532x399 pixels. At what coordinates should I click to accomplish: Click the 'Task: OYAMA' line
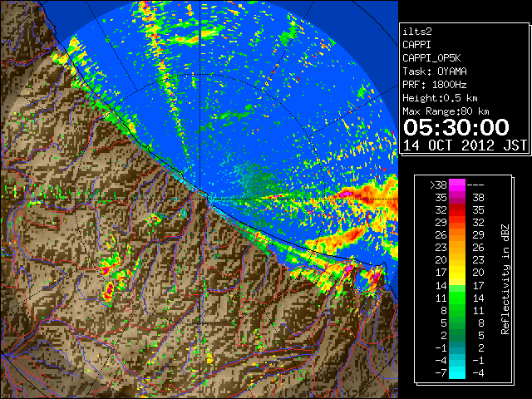point(435,71)
